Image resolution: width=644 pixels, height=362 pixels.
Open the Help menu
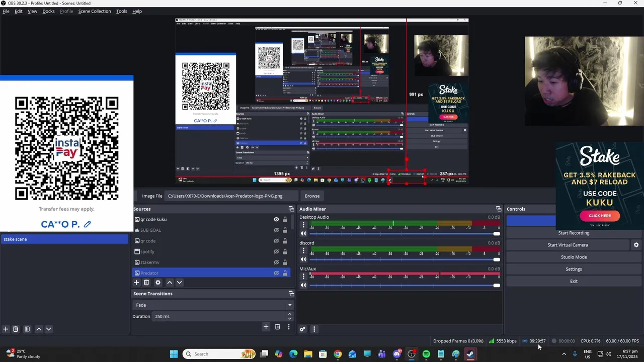click(x=137, y=11)
